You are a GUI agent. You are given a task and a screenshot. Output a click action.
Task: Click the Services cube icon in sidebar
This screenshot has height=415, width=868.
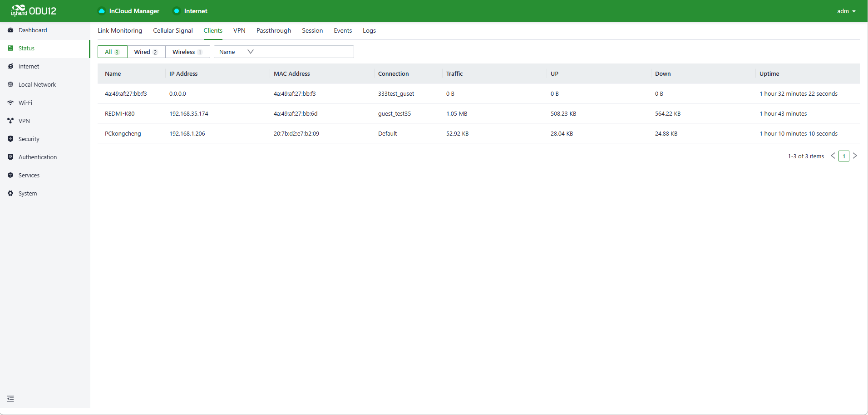[x=10, y=176]
